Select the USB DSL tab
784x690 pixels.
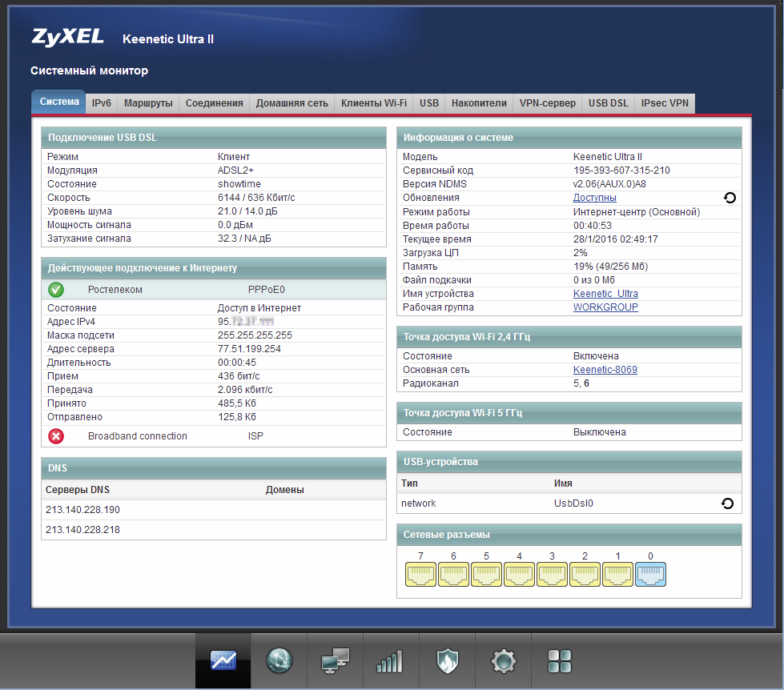[608, 103]
